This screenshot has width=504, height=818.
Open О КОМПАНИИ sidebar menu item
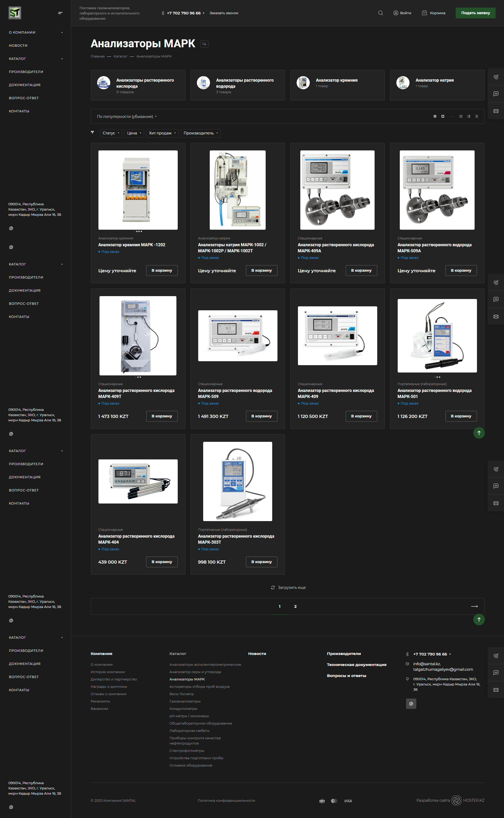[22, 32]
